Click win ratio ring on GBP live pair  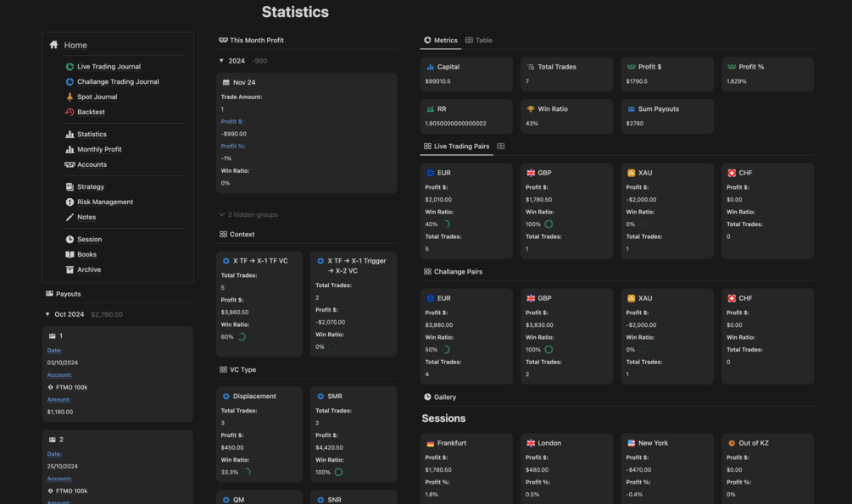point(549,224)
